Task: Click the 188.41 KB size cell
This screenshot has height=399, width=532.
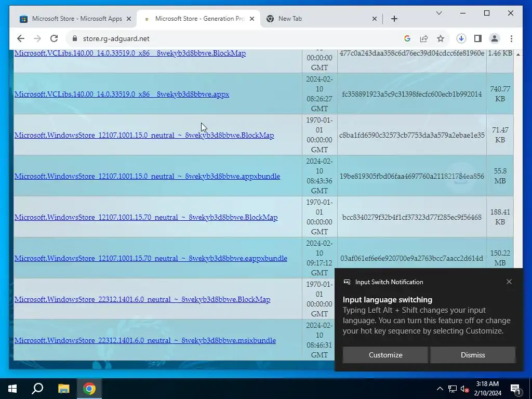Action: click(500, 217)
